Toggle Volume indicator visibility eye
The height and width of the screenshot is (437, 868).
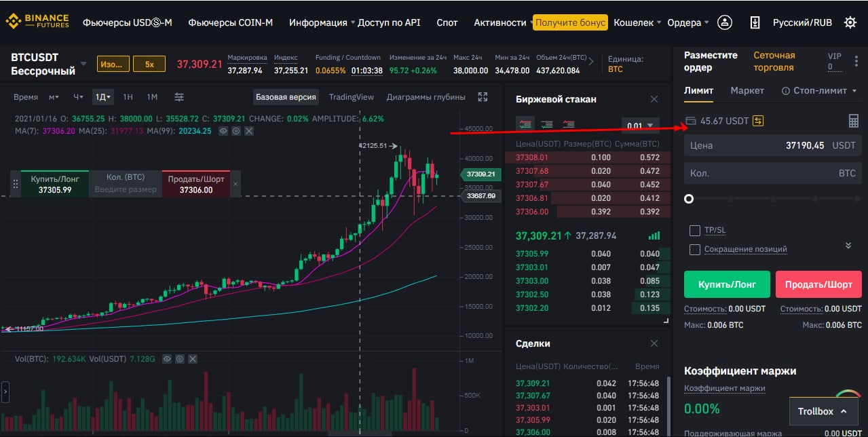(167, 358)
